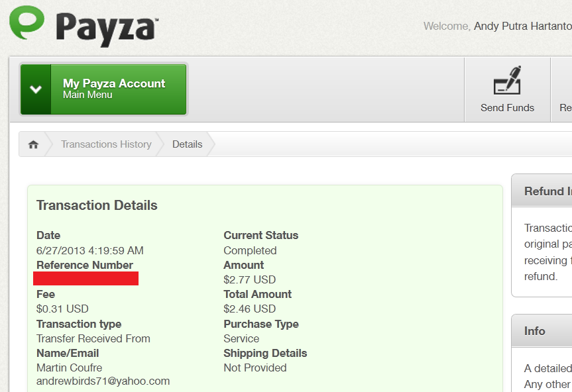Click the Send Funds label
This screenshot has width=572, height=392.
tap(507, 108)
